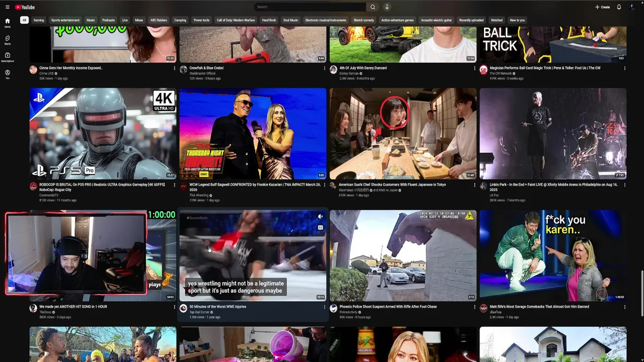This screenshot has height=362, width=644.
Task: Open the Xiaomanyc channel avatar
Action: click(x=333, y=186)
